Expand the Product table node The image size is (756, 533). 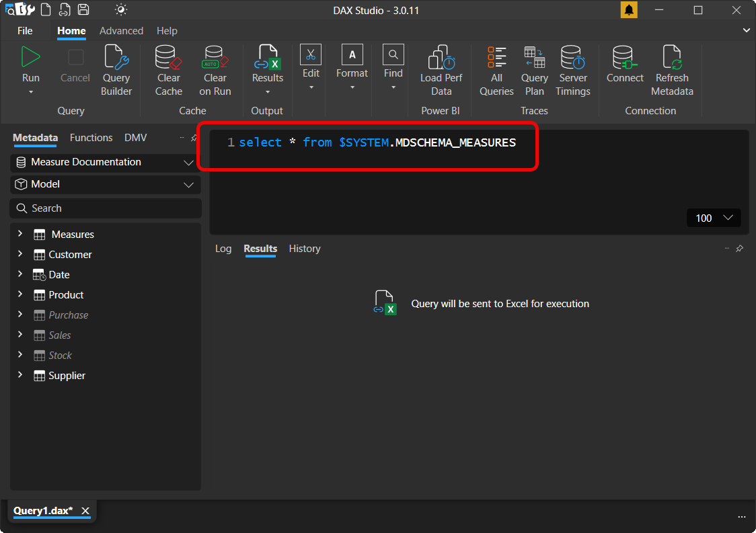click(x=20, y=294)
